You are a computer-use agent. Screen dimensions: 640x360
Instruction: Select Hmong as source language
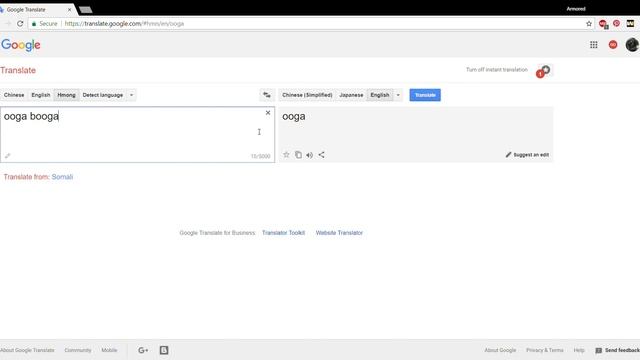66,95
